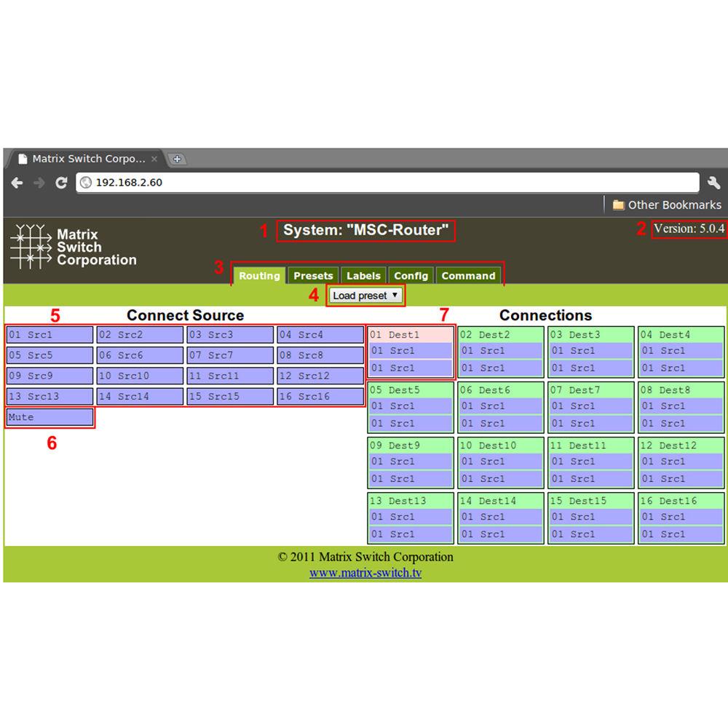Click the browser back arrow

17,183
